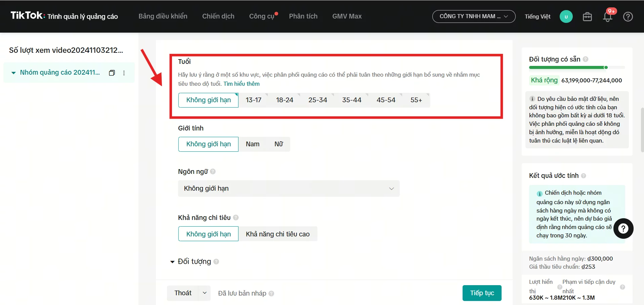Select the Nam gender option
644x305 pixels.
tap(253, 144)
